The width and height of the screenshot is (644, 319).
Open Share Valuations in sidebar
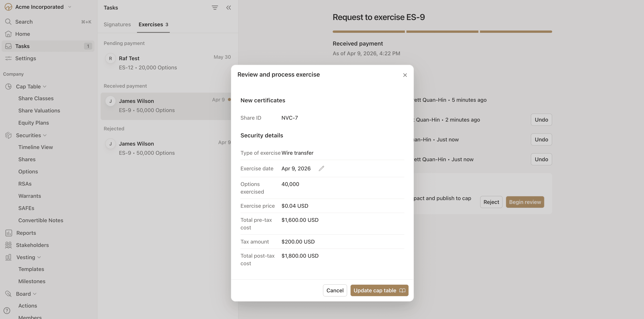[x=39, y=111]
